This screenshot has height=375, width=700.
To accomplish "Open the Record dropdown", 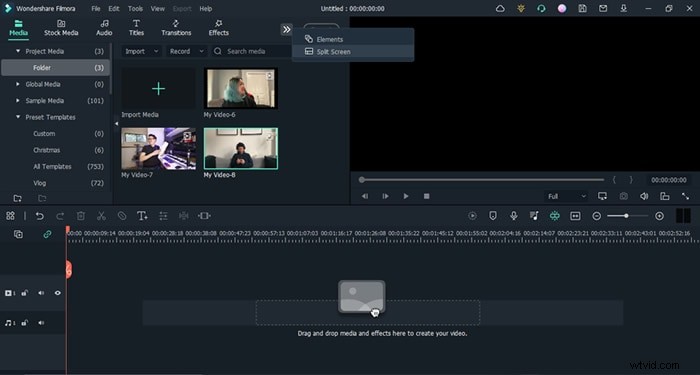I will click(187, 51).
